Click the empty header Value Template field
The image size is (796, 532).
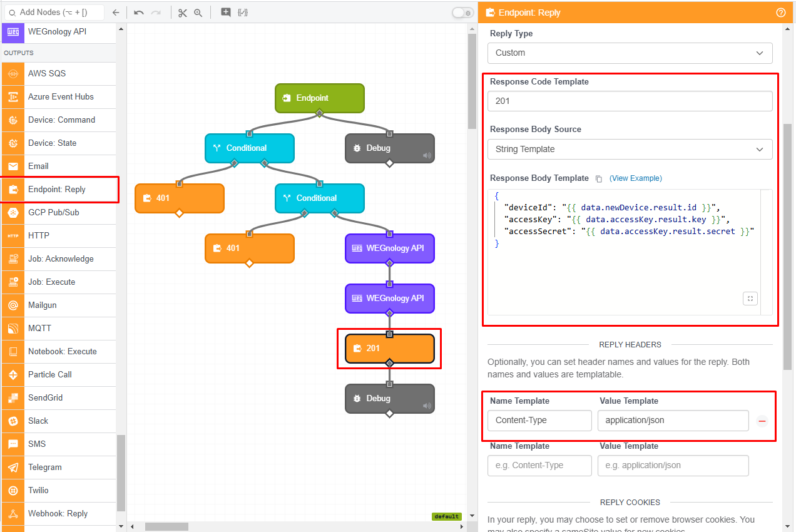pos(673,466)
